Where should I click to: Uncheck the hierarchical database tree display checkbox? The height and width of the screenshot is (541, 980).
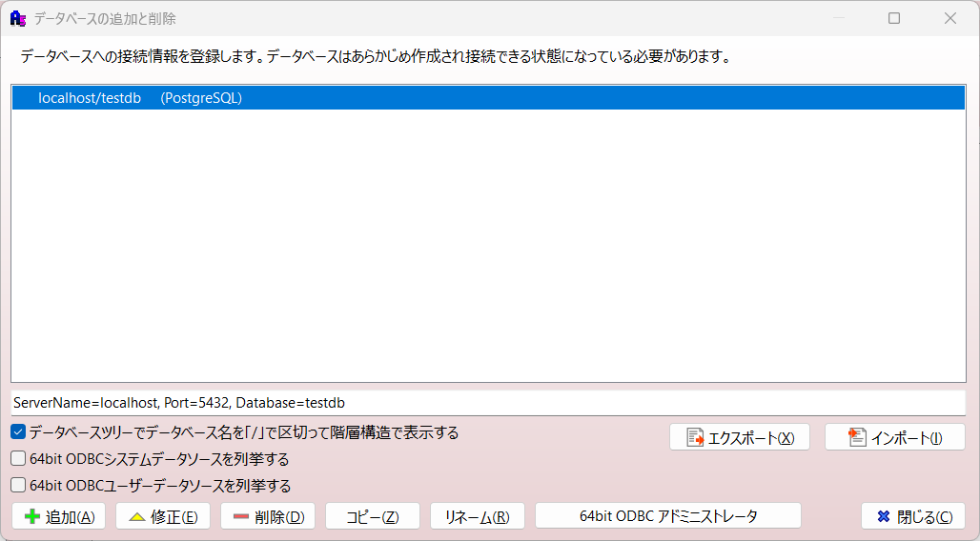[x=18, y=431]
